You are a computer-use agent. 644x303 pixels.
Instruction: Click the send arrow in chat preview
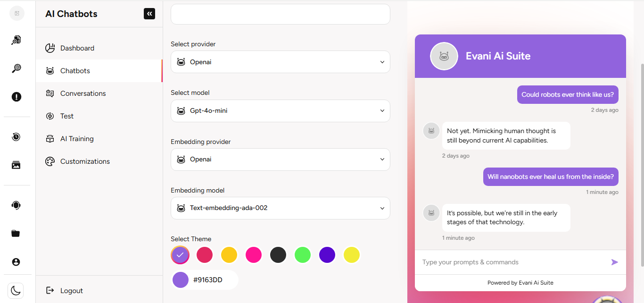(614, 262)
